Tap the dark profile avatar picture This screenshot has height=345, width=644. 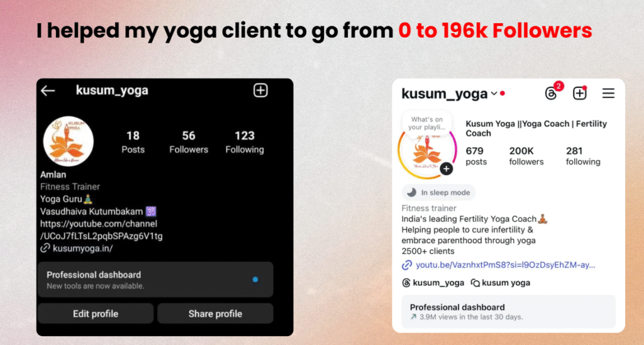[x=68, y=141]
